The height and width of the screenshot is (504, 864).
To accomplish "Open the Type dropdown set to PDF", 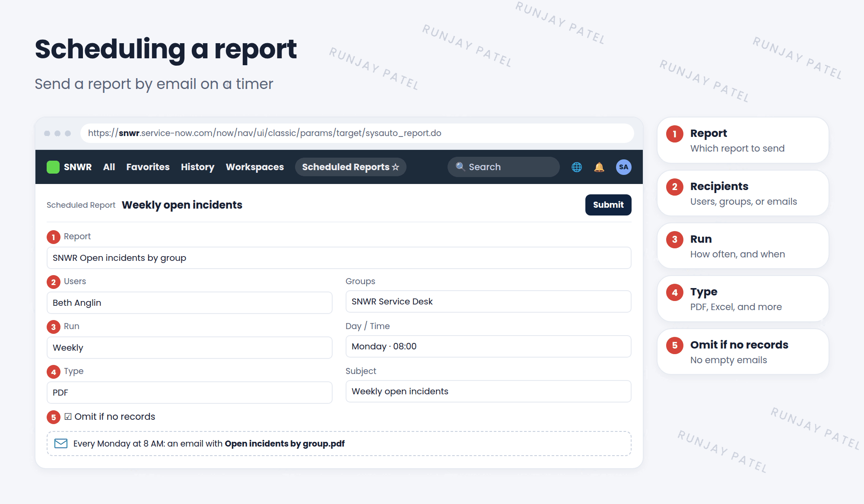I will point(189,393).
